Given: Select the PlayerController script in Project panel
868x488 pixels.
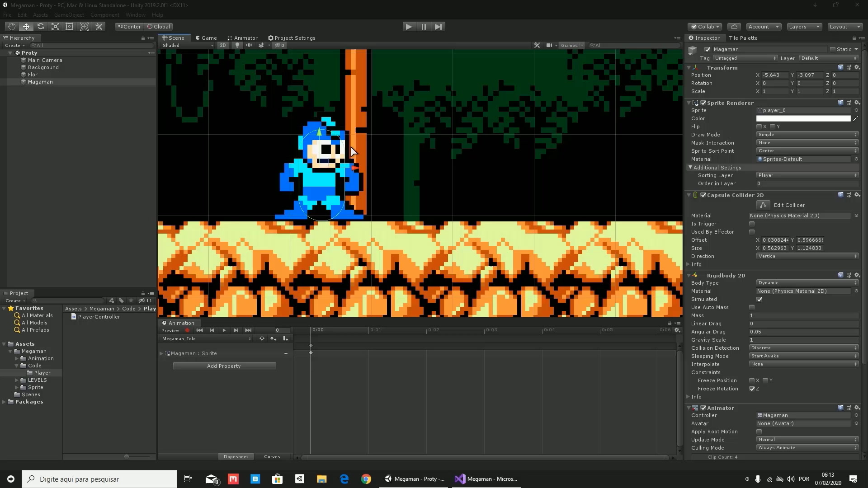Looking at the screenshot, I should tap(99, 316).
